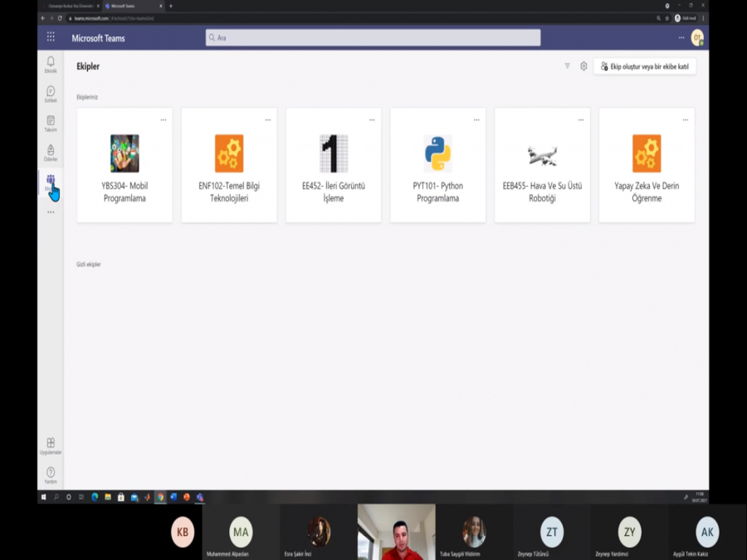747x560 pixels.
Task: Click the 'Microsoft Teams' header title
Action: pyautogui.click(x=98, y=38)
